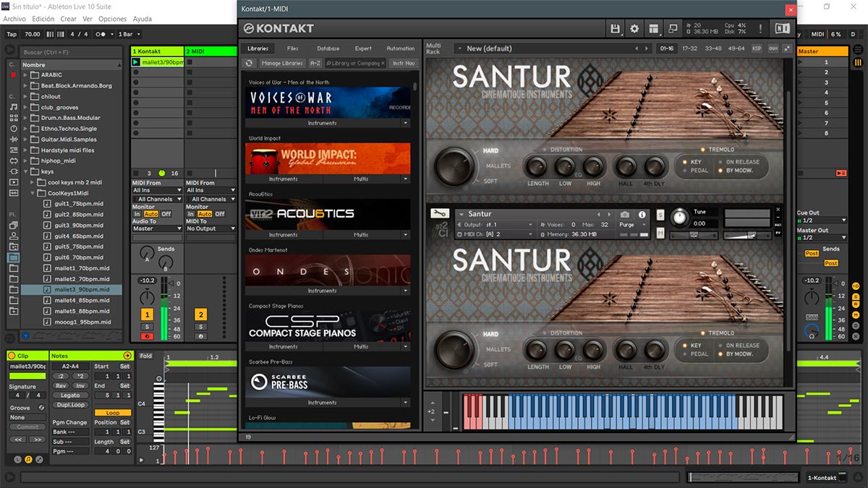Viewport: 868px width, 488px height.
Task: Toggle Kontakt aux sends panel
Action: 773,48
